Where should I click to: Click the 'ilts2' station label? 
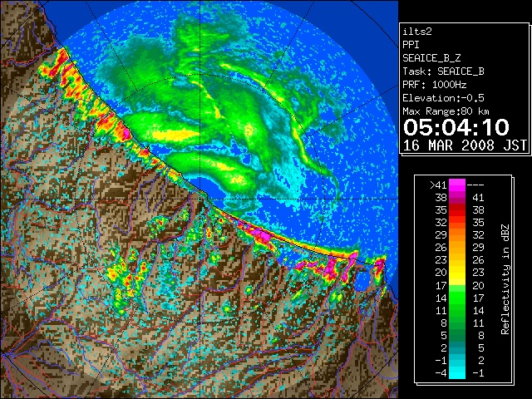(x=417, y=32)
